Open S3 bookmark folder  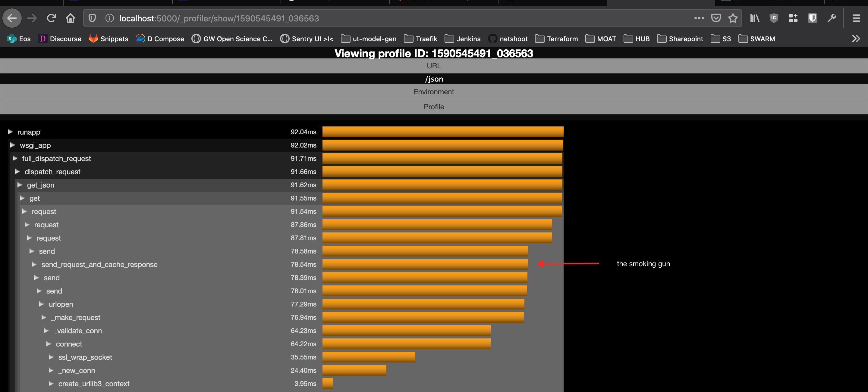coord(721,39)
